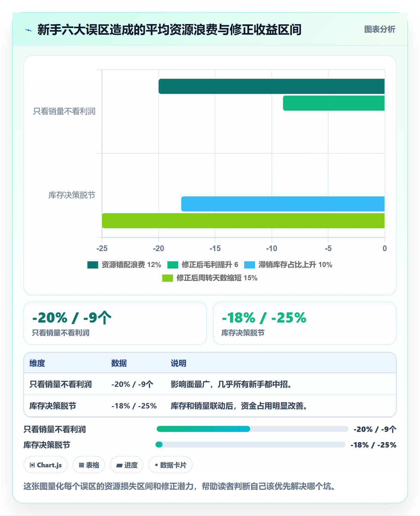Click the -15 tick on the x-axis
Screen dimensions: 420x516
coord(215,248)
